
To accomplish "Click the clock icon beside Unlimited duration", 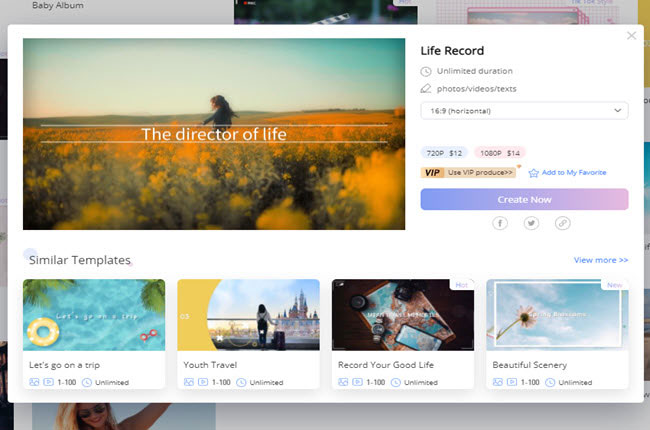I will [426, 71].
